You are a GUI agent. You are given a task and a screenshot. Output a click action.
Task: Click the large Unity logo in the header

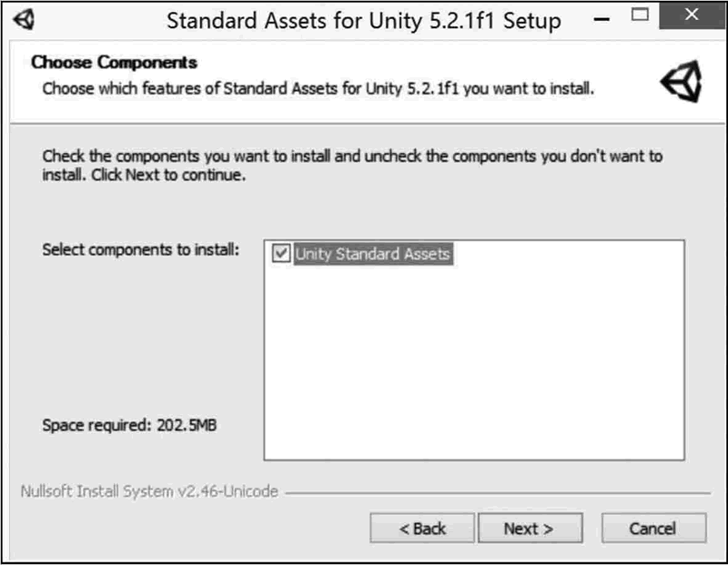click(x=682, y=83)
